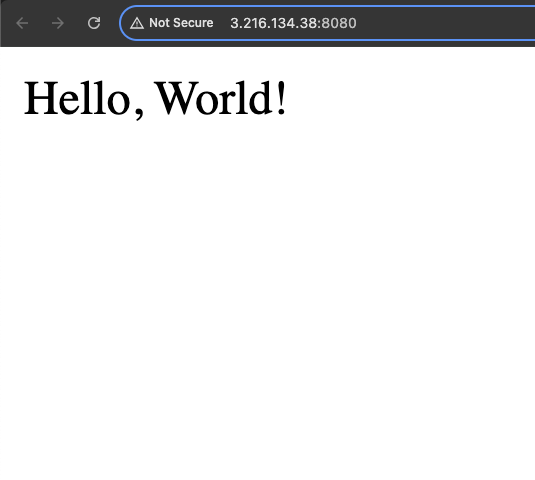Viewport: 535px width, 480px height.
Task: Open the Not Secure warning indicator
Action: click(172, 23)
